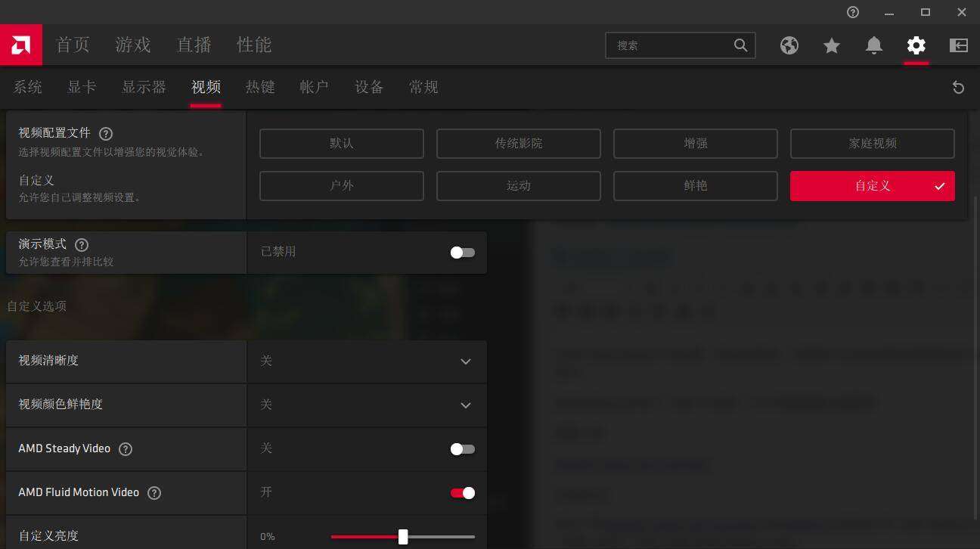Open the 性能 tab

click(254, 45)
